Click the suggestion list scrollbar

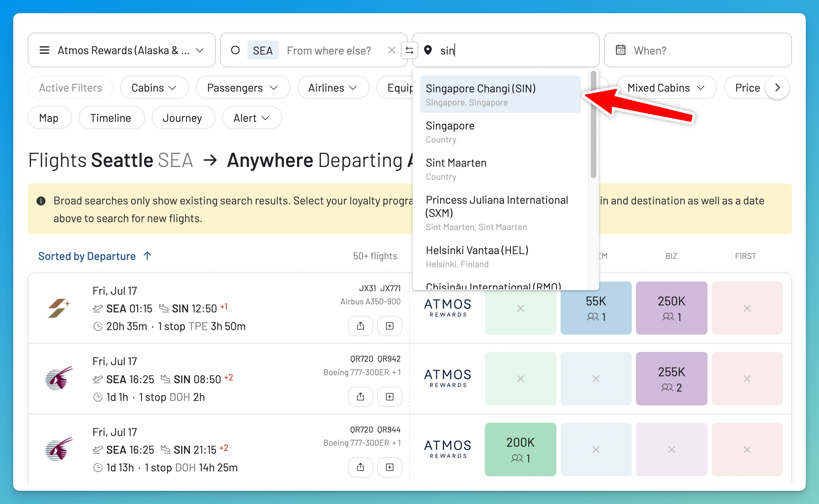coord(593,124)
